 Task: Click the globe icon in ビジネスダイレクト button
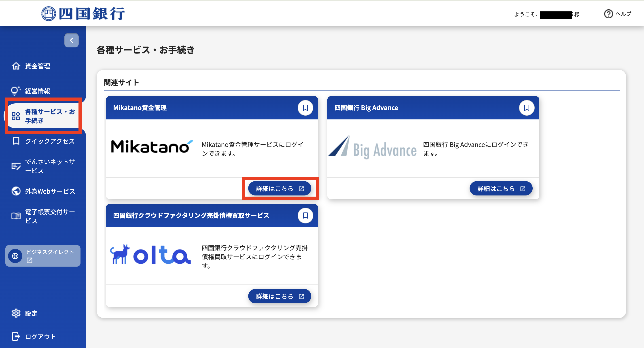15,256
